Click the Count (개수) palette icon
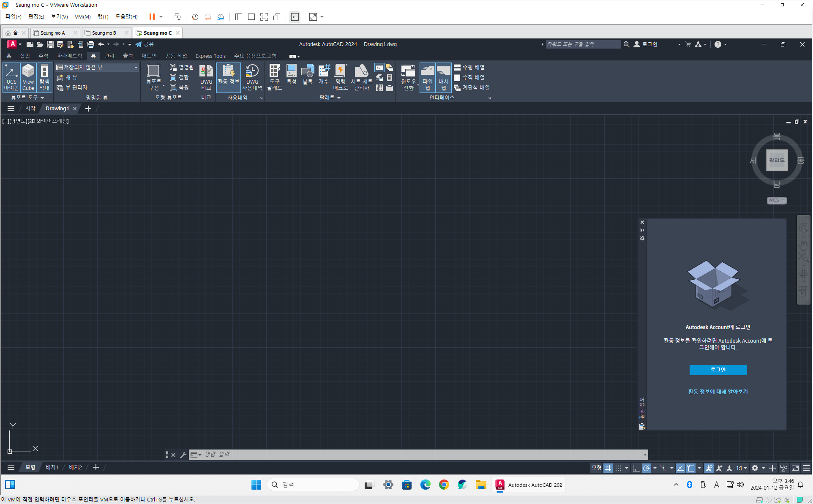813x504 pixels. [324, 74]
